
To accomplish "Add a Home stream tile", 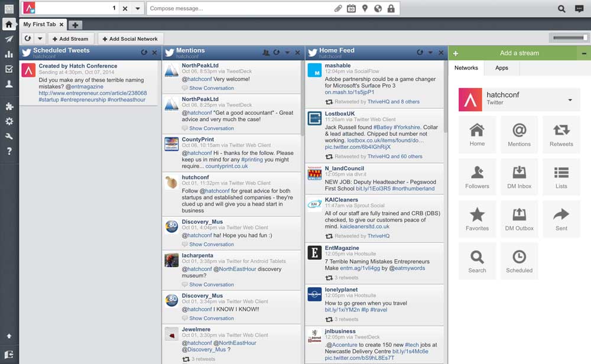I will pos(477,135).
